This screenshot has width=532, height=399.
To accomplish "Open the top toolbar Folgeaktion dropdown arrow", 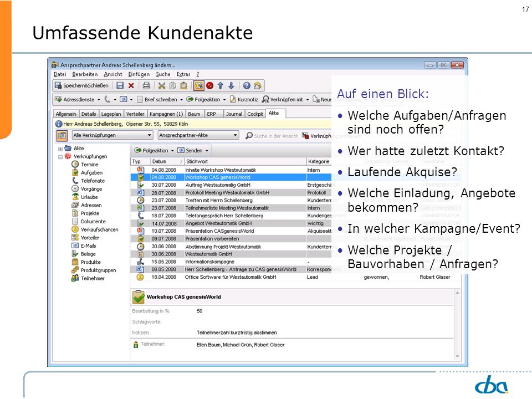I will [224, 100].
